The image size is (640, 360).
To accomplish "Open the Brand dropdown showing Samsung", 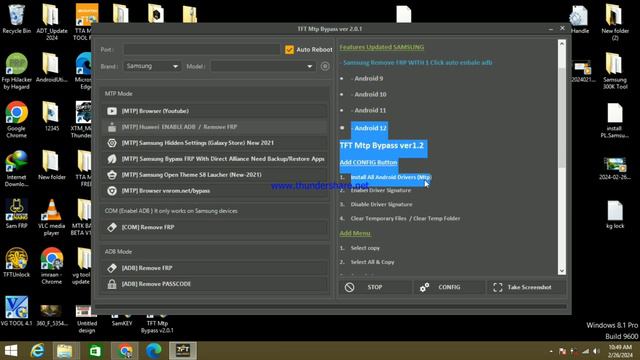I will click(x=152, y=66).
